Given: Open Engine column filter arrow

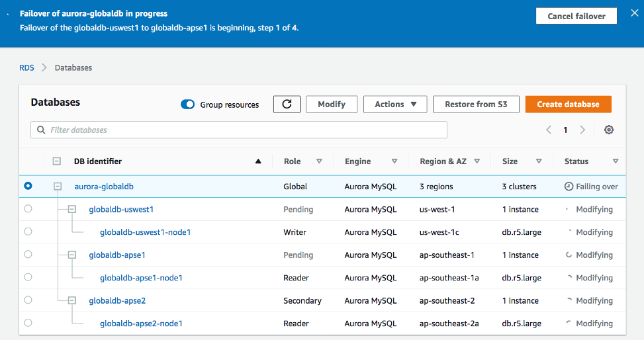Looking at the screenshot, I should (394, 161).
